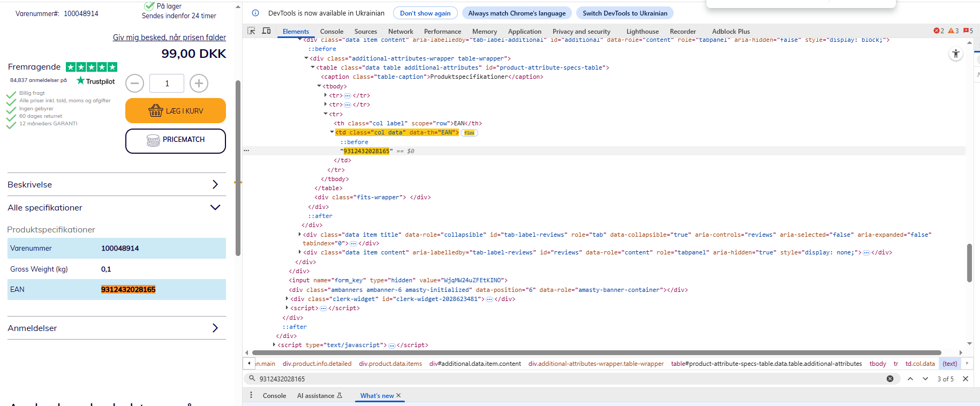
Task: Open Giv mig besked price drop link
Action: tap(169, 37)
